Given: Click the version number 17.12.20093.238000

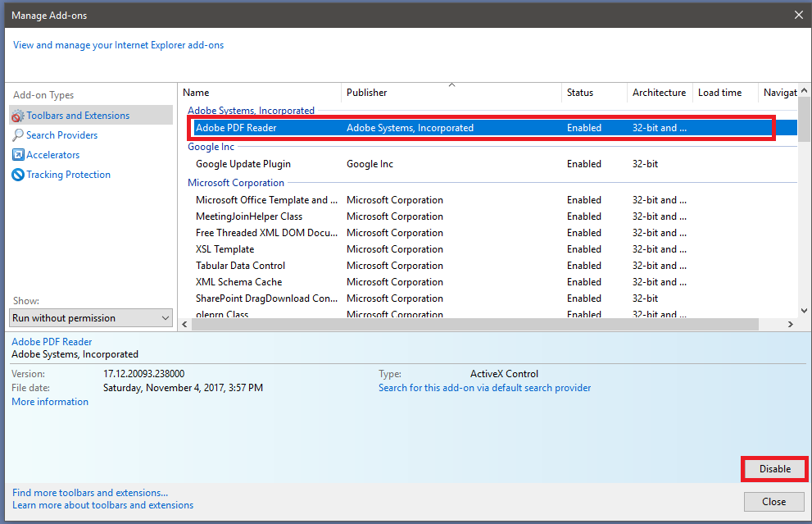Looking at the screenshot, I should click(143, 374).
